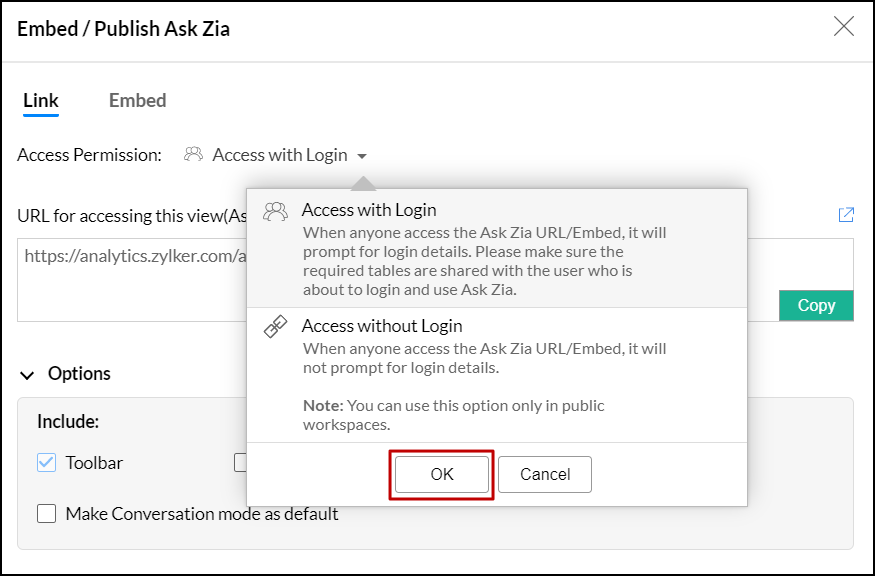Click inside the Ask Zia URL text box
The width and height of the screenshot is (875, 576).
(130, 285)
